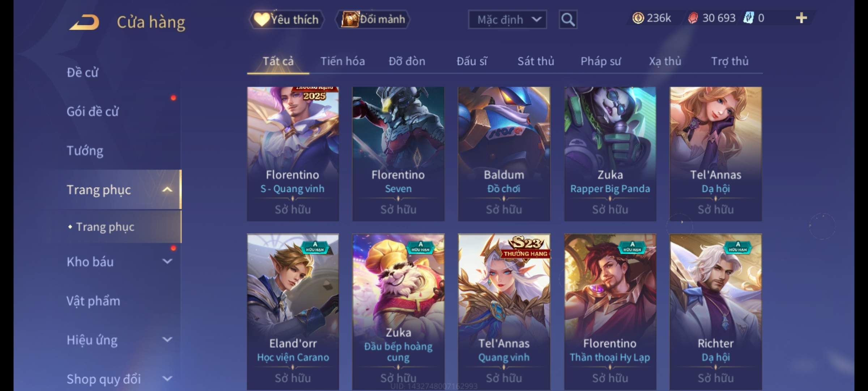Click the red ruby currency icon
The image size is (868, 391).
click(x=693, y=18)
